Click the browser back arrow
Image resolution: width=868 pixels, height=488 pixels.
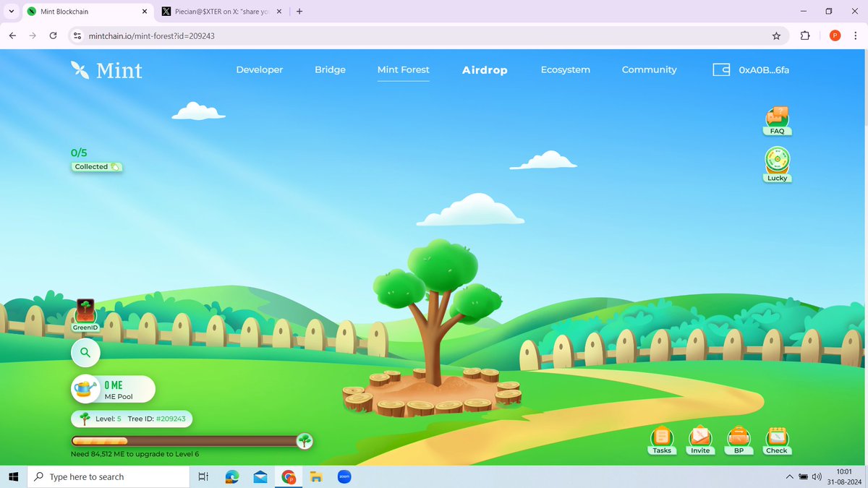point(12,35)
